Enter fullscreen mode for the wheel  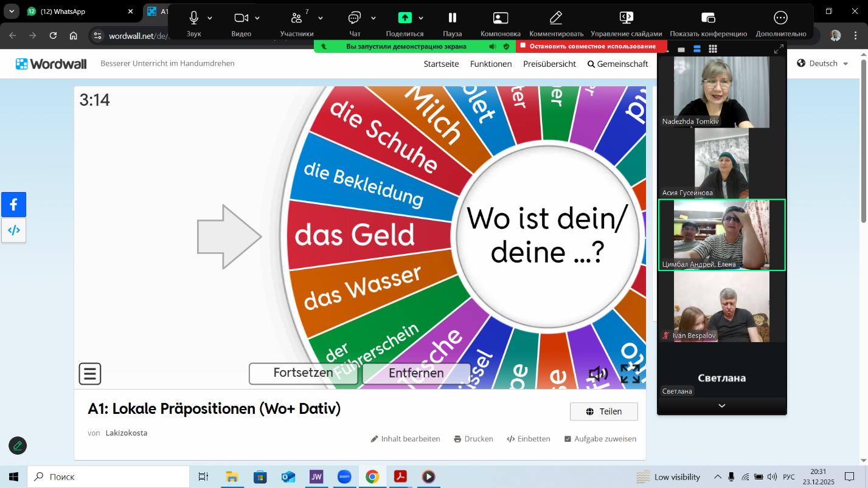(630, 374)
